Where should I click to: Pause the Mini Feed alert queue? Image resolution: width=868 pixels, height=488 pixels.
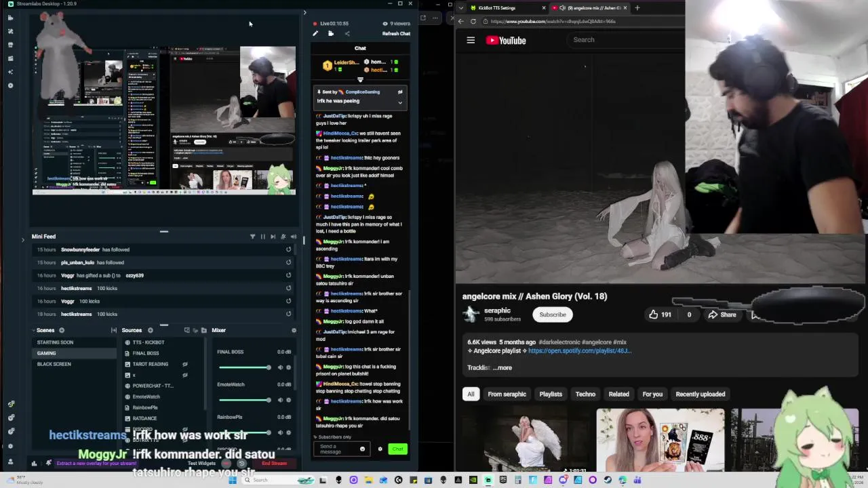click(263, 237)
